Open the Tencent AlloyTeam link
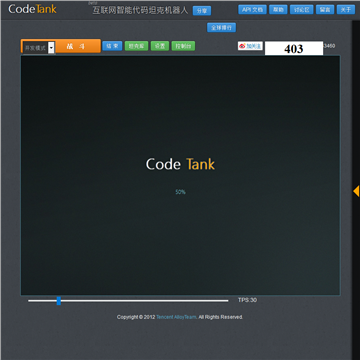Viewport: 360px width, 360px height. [x=176, y=317]
